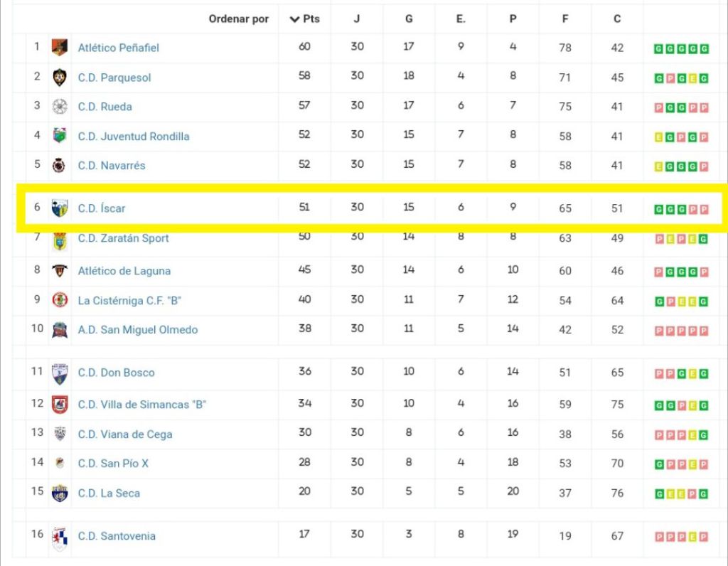Click the yellow E form badge of C.D. Navarrés

659,166
